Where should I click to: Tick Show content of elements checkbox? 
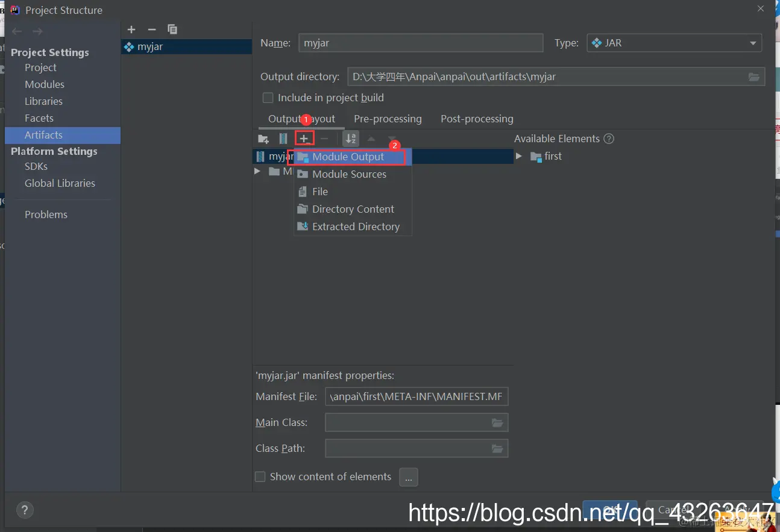[260, 477]
